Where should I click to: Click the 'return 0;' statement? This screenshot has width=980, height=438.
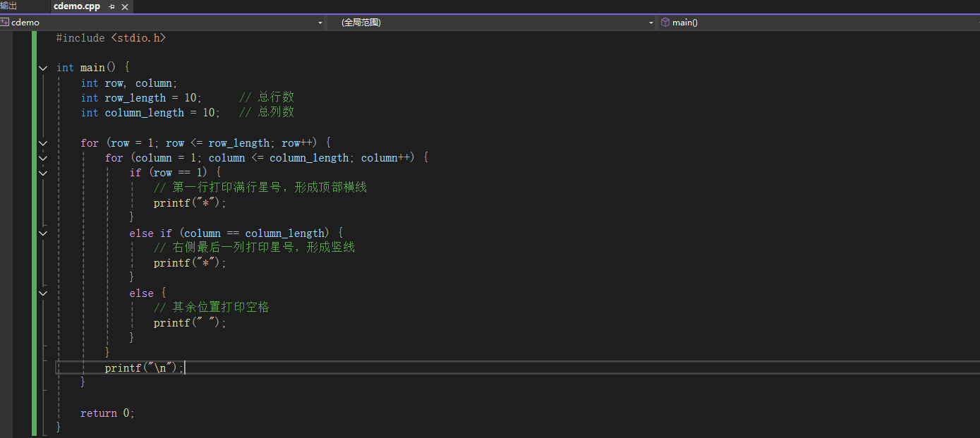(107, 413)
